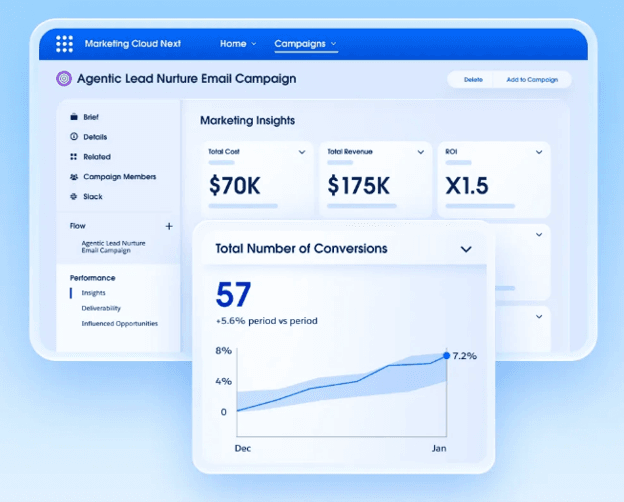Click the Marketing Insights heading
The image size is (624, 502).
coord(248,121)
